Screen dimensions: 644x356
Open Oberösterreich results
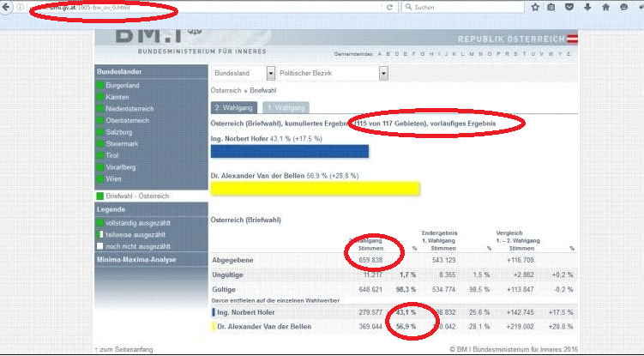pos(127,120)
